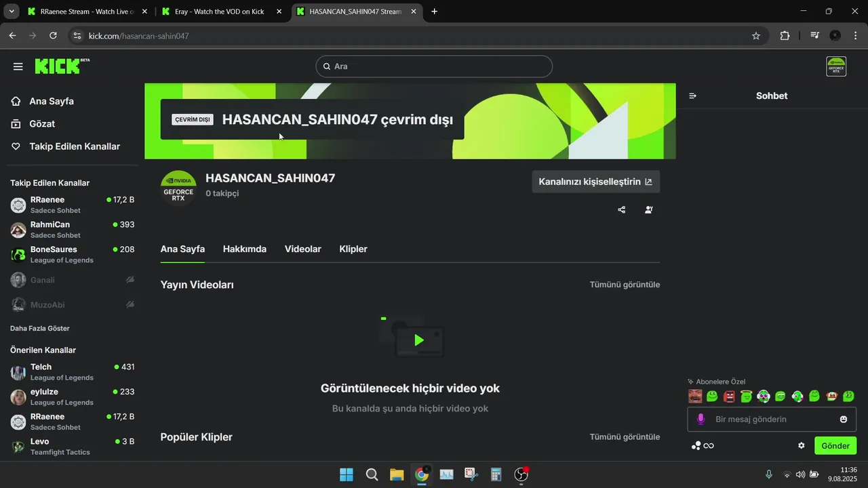Open the emoji picker smiley icon
Viewport: 868px width, 488px height.
[844, 420]
